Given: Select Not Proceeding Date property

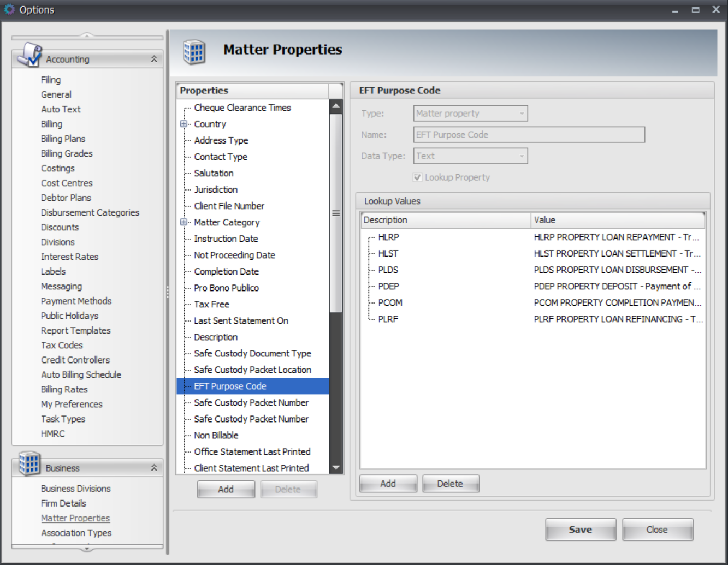Looking at the screenshot, I should (x=235, y=255).
